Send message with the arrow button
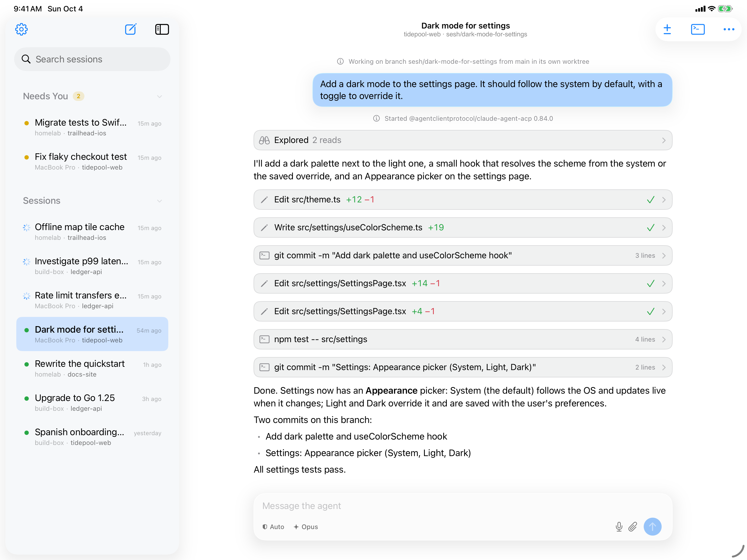The height and width of the screenshot is (560, 747). pyautogui.click(x=653, y=527)
